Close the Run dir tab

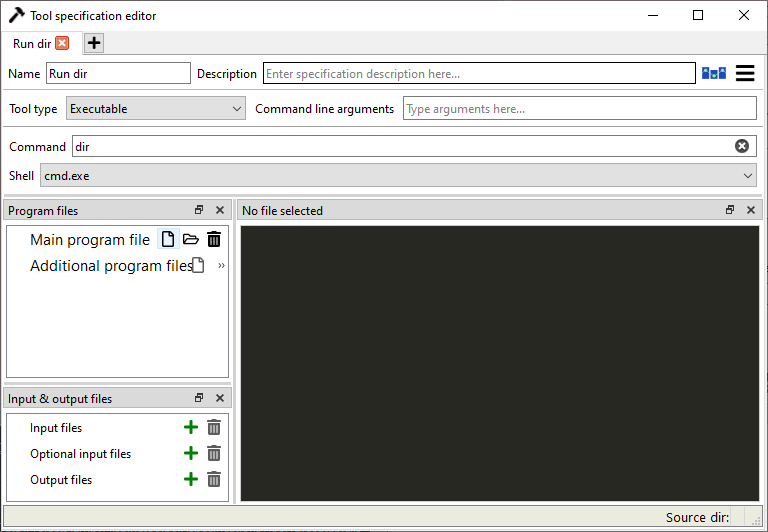tap(62, 43)
